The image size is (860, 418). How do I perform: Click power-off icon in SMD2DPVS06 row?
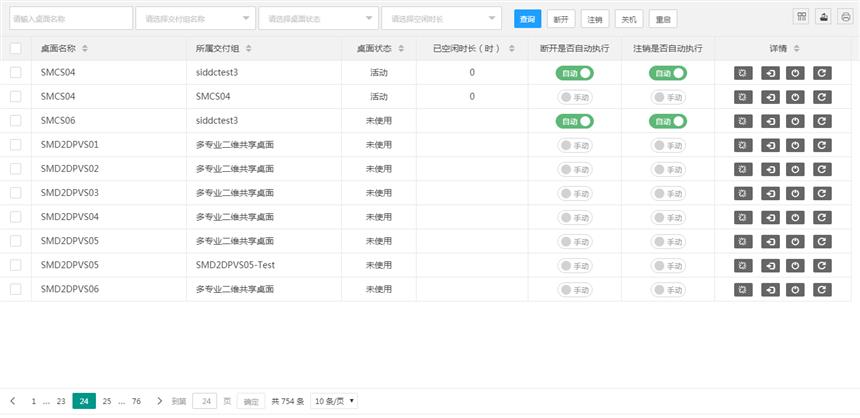tap(795, 290)
